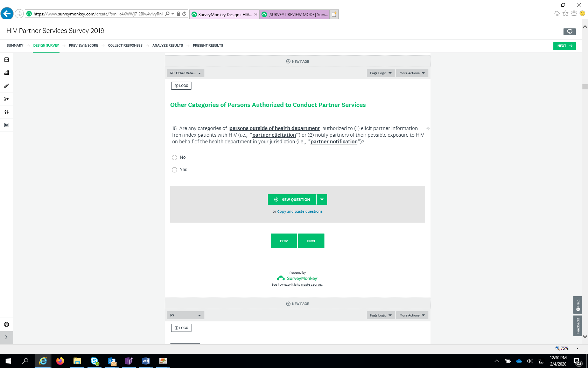Viewport: 588px width, 368px height.
Task: Click the Prev page button
Action: tap(284, 241)
